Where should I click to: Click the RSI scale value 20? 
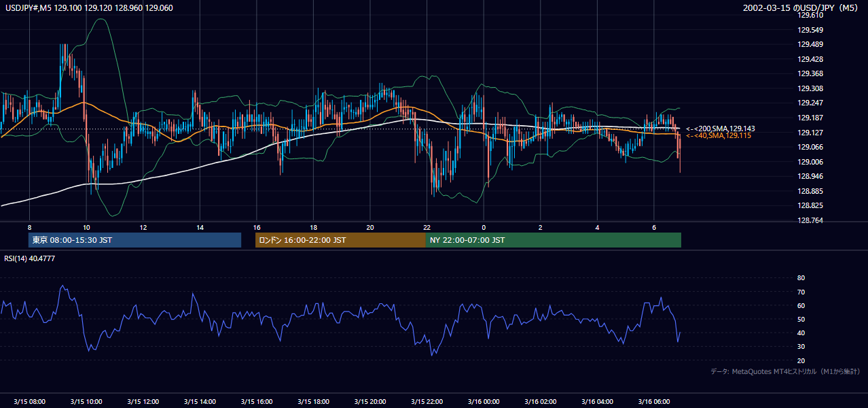(801, 360)
